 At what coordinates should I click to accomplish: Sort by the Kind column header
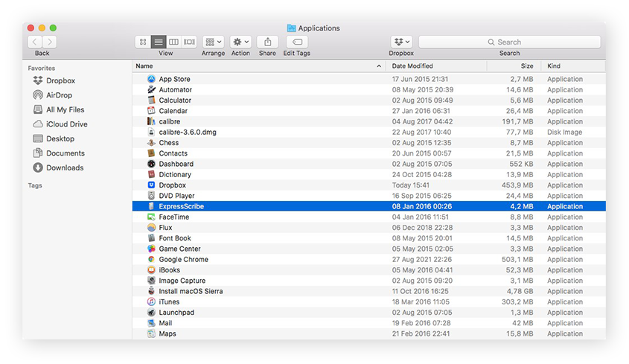pos(573,66)
